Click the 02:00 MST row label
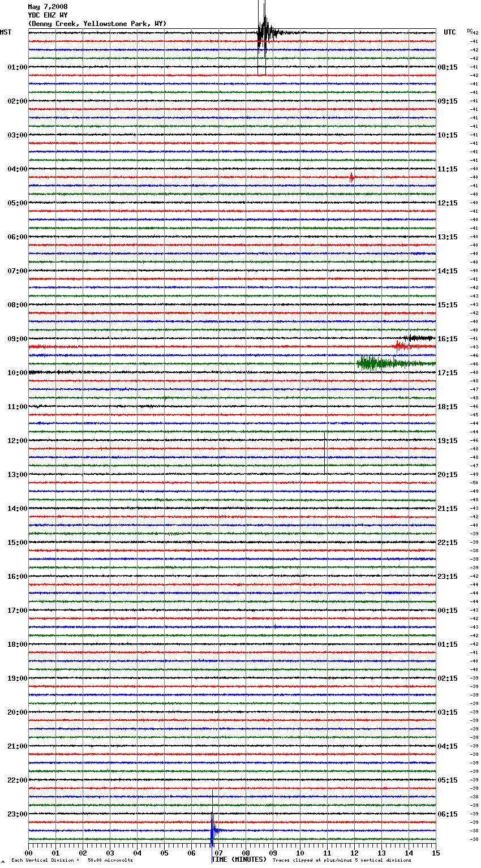 coord(17,101)
